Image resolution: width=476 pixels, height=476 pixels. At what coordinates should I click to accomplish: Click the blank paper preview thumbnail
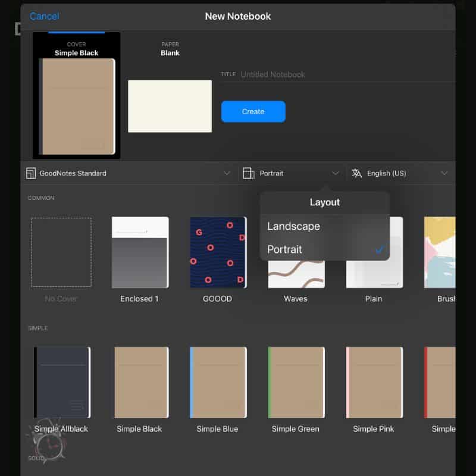pos(170,107)
